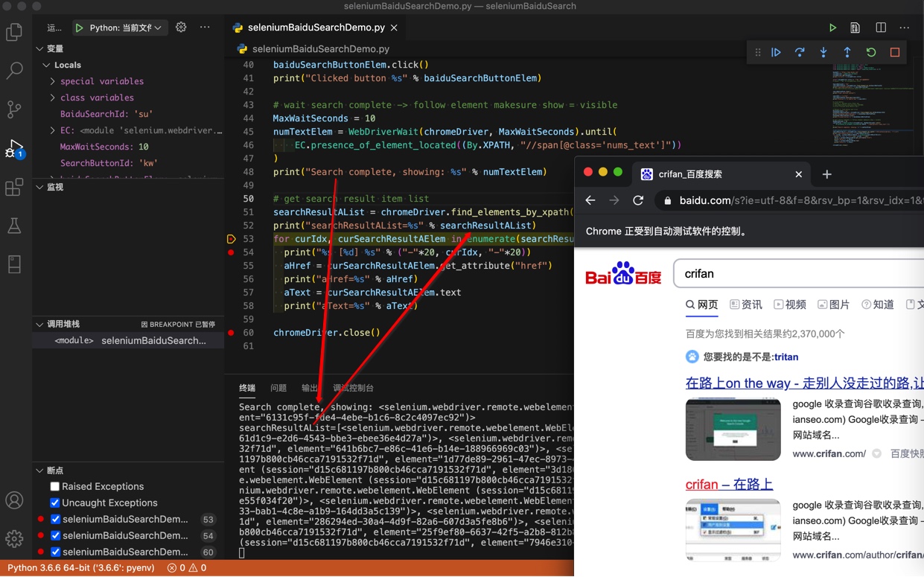
Task: Split the editor to the right
Action: [881, 28]
